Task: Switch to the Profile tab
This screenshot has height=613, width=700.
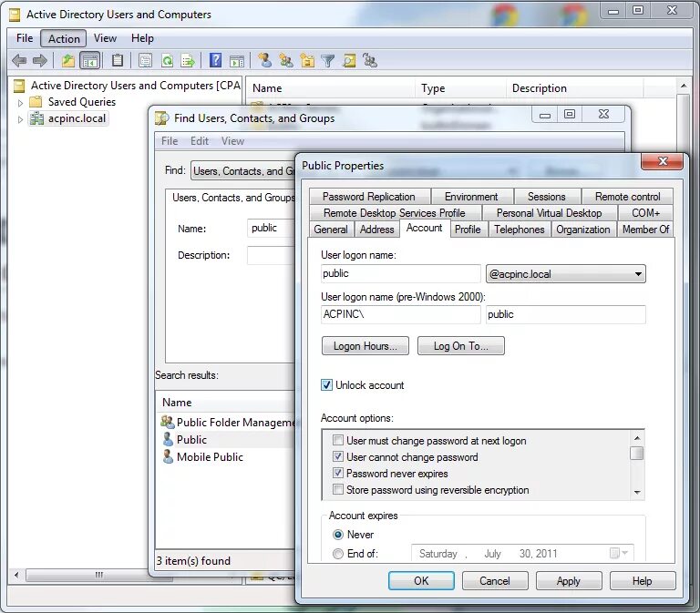Action: pyautogui.click(x=468, y=230)
